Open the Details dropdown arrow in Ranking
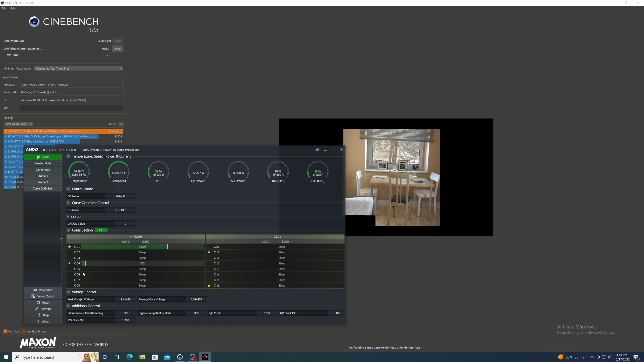The image size is (644, 362). (121, 124)
